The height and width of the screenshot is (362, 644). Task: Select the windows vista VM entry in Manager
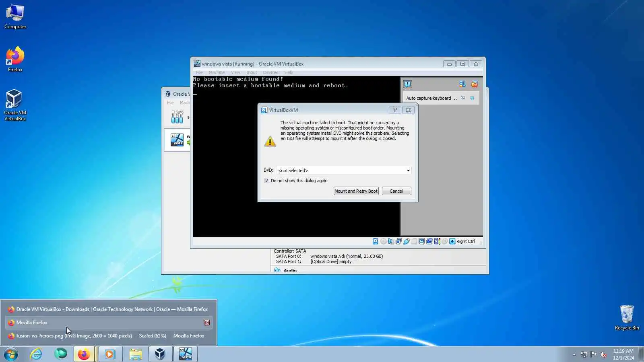[177, 140]
